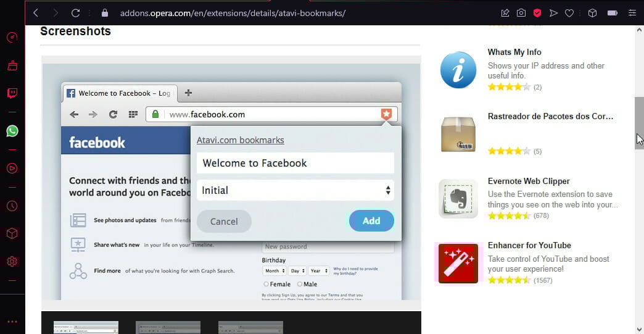Viewport: 644px width, 334px height.
Task: Click the Evernote rating count (678)
Action: point(541,215)
